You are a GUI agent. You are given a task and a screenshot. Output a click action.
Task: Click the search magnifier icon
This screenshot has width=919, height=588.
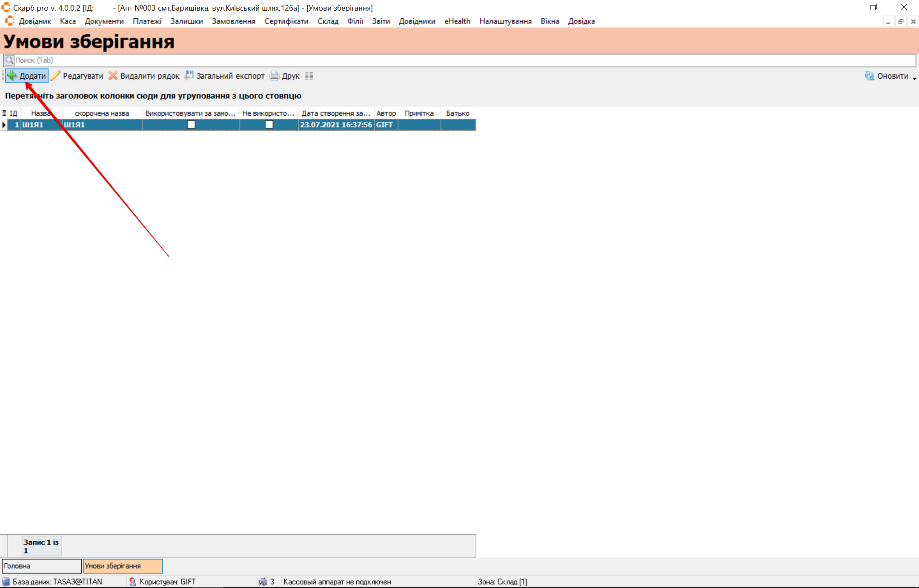[9, 60]
